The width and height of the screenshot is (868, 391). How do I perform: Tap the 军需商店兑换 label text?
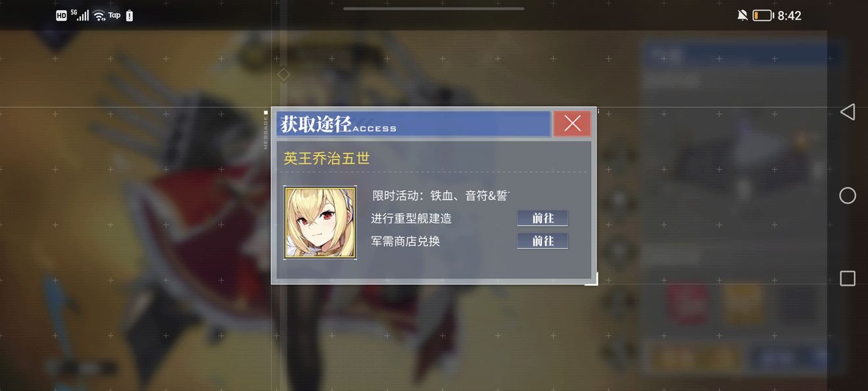point(406,242)
